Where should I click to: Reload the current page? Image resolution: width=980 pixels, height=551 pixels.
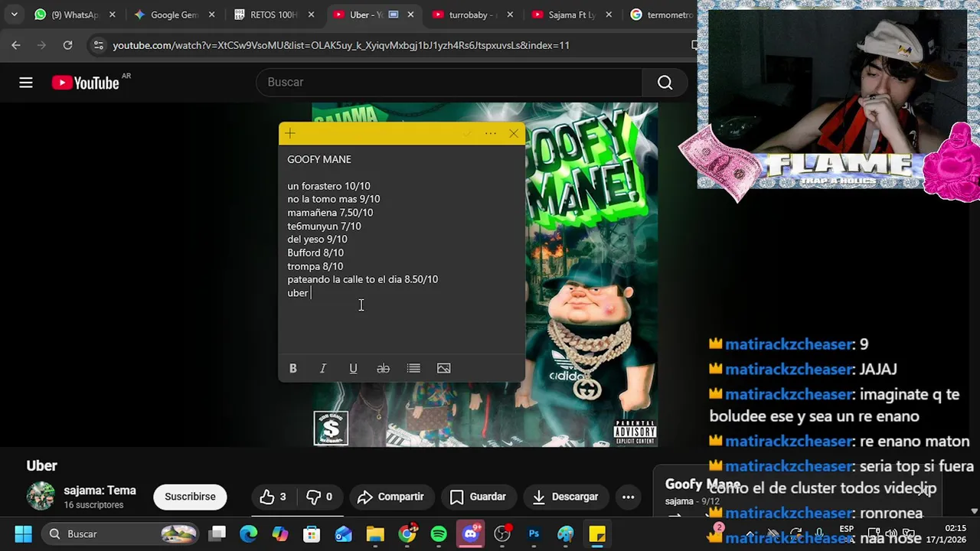point(67,45)
